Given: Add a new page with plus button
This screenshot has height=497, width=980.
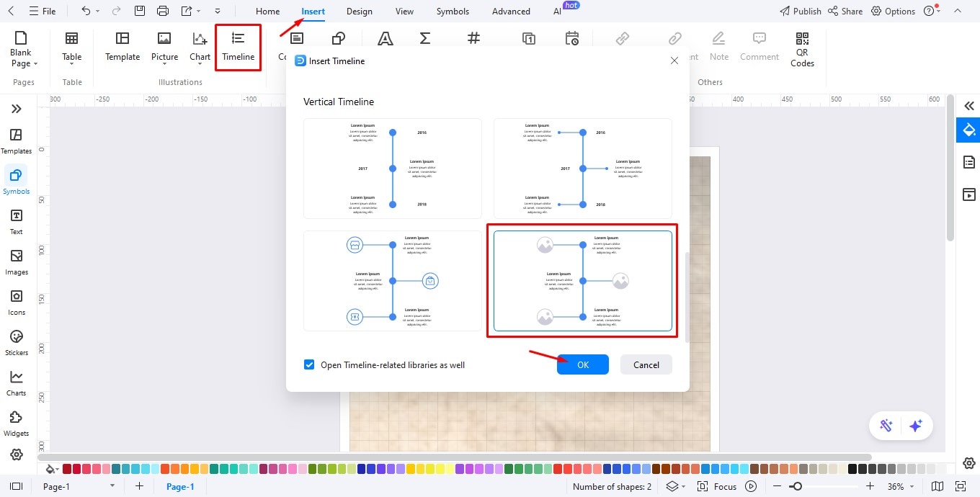Looking at the screenshot, I should [x=139, y=486].
